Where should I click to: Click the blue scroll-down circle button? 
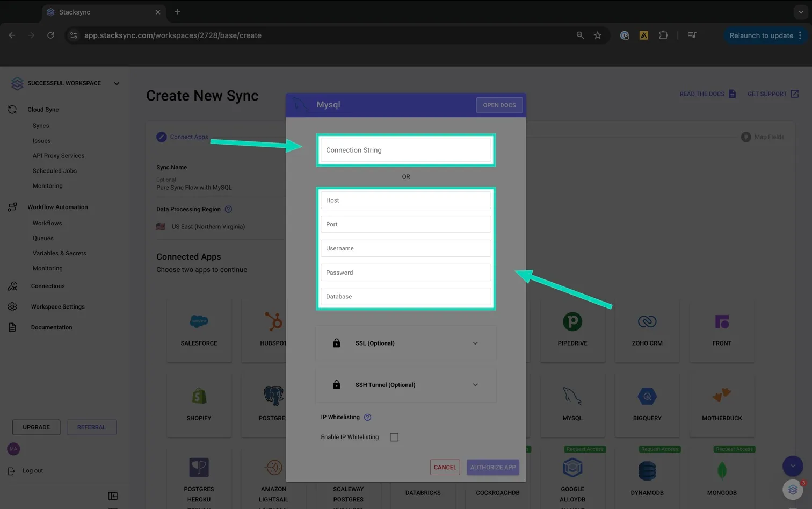coord(793,466)
